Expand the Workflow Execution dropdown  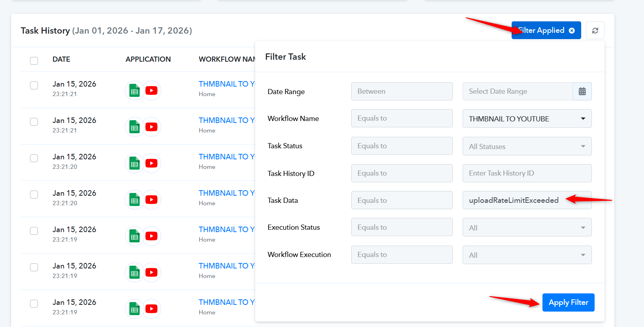pos(527,255)
